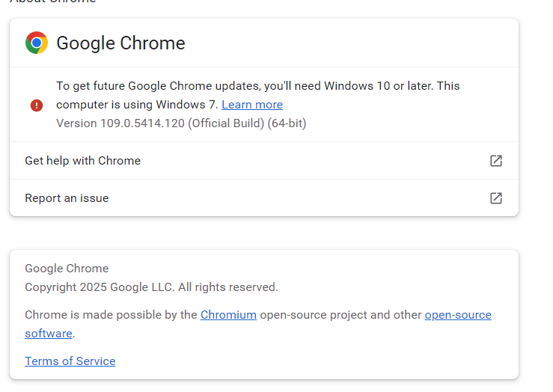
Task: Select the Report an issue row label
Action: tap(67, 198)
